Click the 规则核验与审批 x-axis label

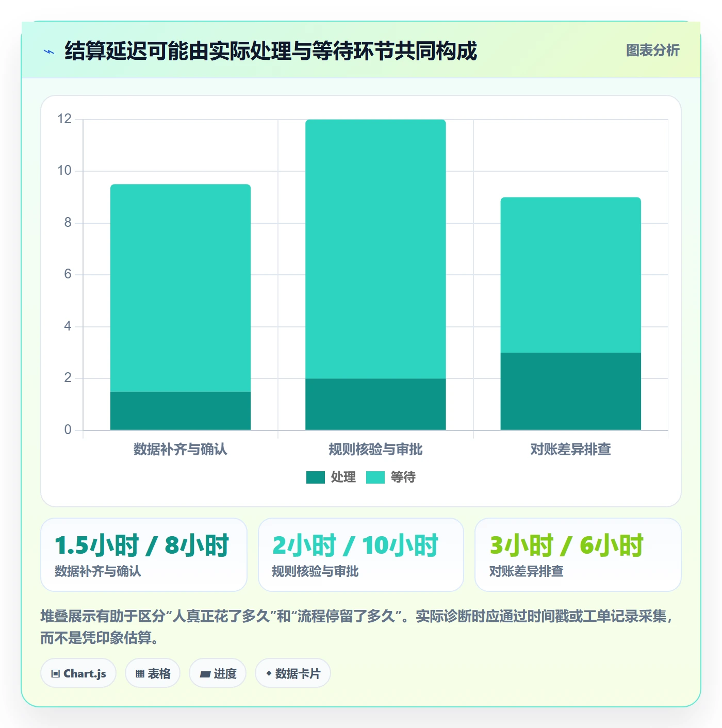[x=375, y=450]
